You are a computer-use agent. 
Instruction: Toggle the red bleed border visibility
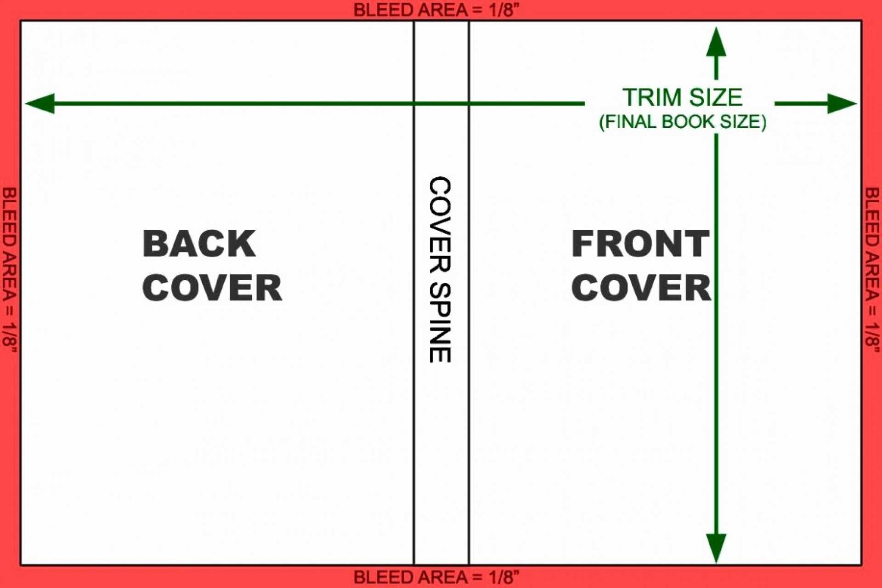(441, 8)
